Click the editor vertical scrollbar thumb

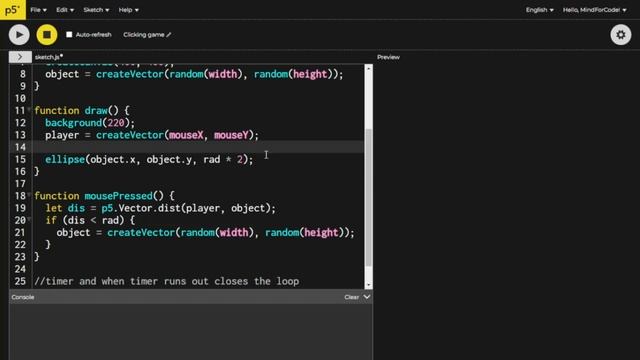click(x=369, y=197)
